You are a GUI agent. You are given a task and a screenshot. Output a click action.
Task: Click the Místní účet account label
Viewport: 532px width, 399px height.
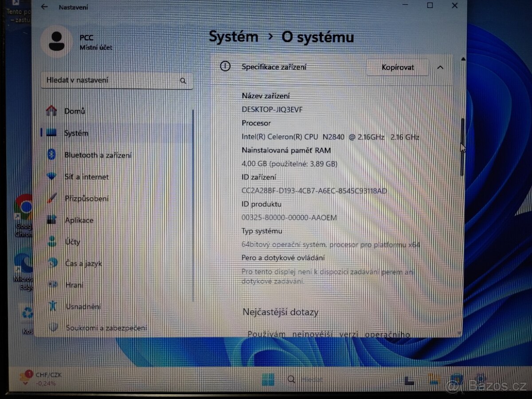(x=96, y=47)
